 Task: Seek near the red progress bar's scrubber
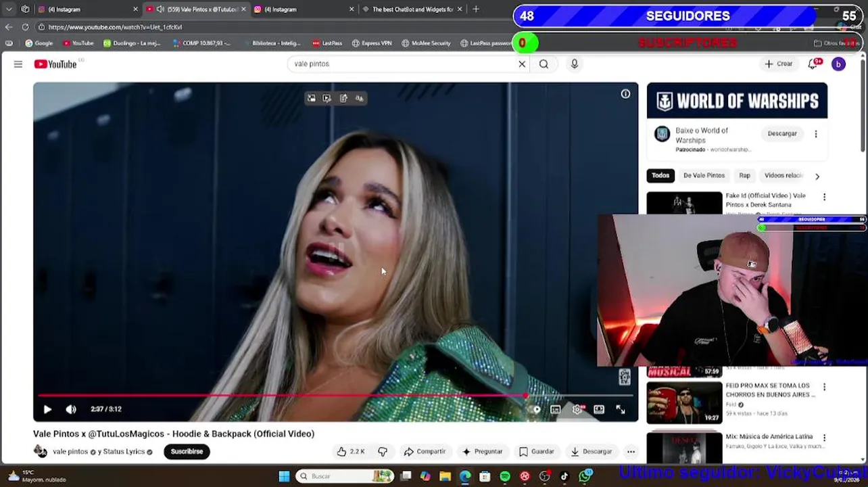click(x=525, y=395)
